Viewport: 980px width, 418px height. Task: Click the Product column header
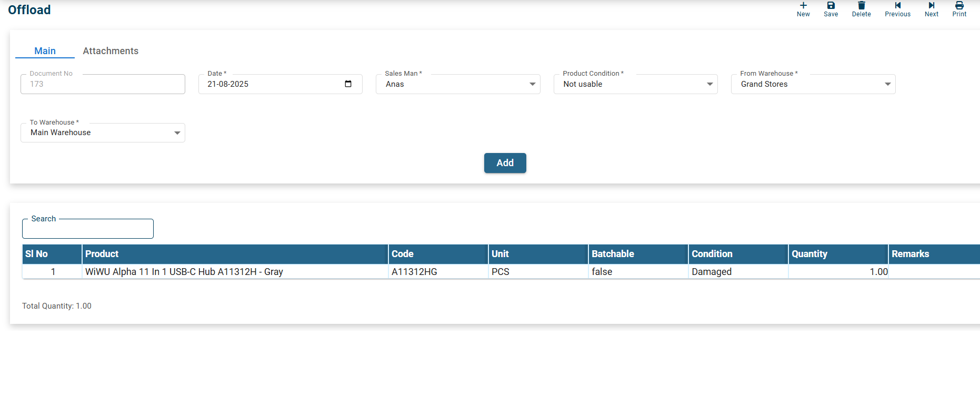click(x=102, y=254)
